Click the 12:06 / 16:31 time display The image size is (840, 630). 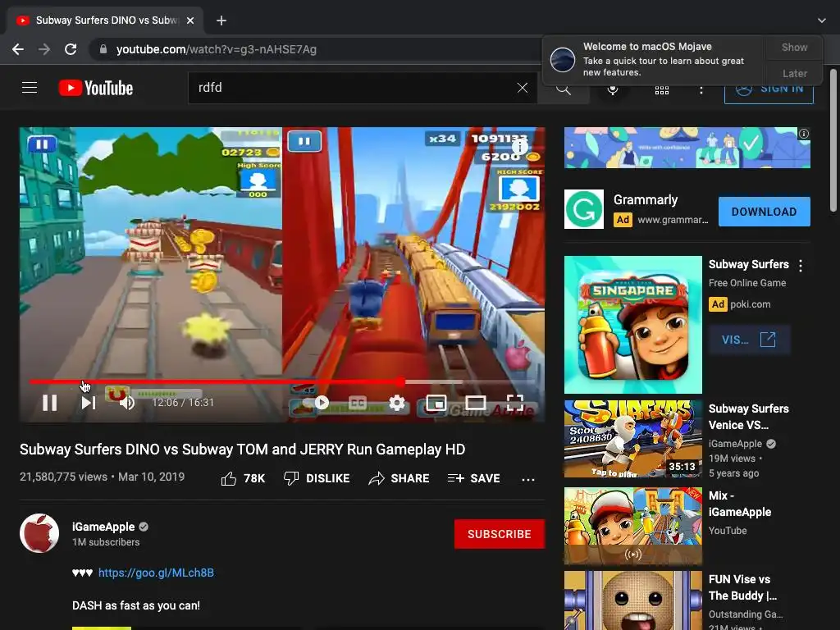click(x=183, y=402)
